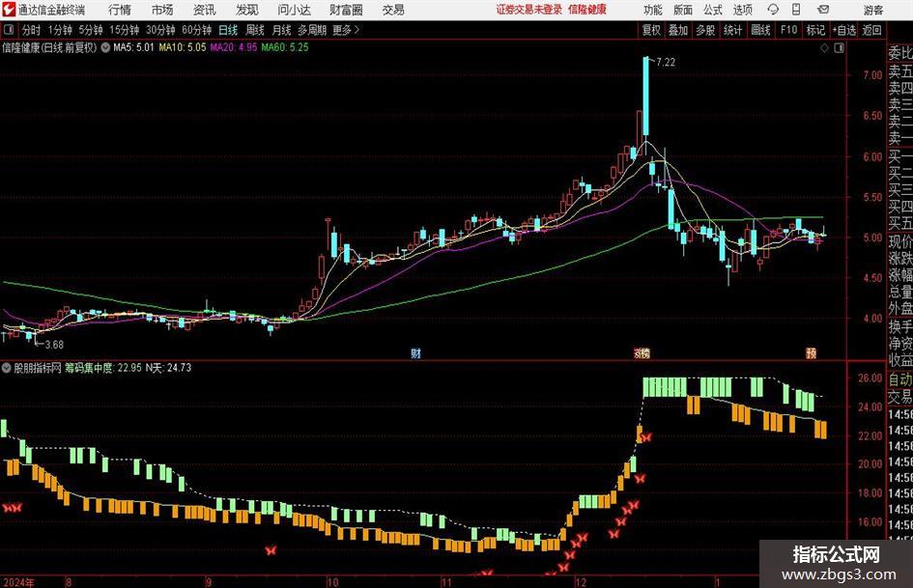Open the 公式 menu
913x588 pixels.
(x=713, y=10)
